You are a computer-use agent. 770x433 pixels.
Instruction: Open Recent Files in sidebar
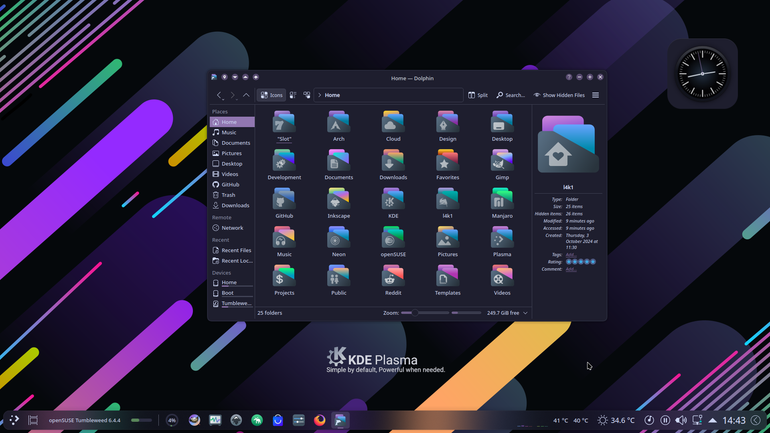click(232, 250)
